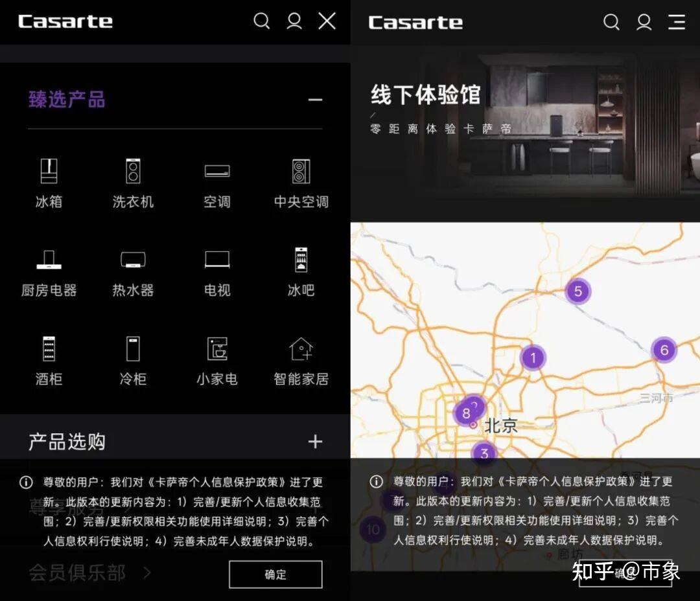700x601 pixels.
Task: Click the 三河市 label on the map
Action: 656,398
